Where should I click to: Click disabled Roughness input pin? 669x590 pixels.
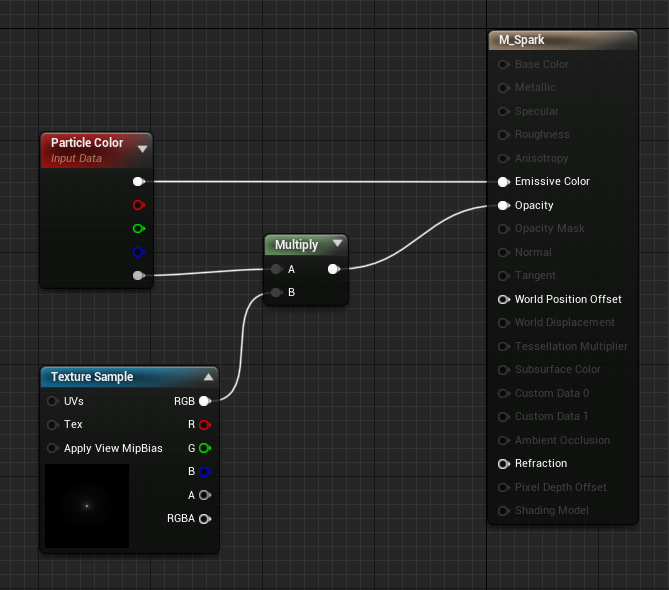tap(504, 135)
